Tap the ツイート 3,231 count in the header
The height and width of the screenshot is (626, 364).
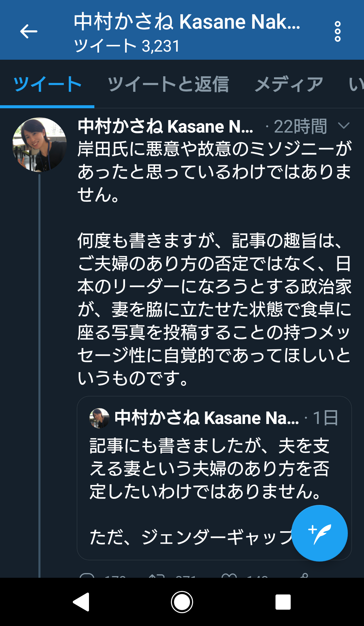tap(127, 46)
